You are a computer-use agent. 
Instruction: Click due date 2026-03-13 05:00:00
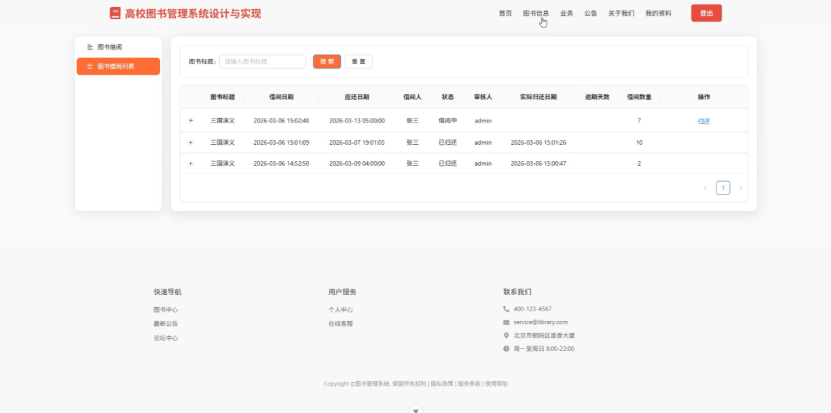click(x=357, y=121)
